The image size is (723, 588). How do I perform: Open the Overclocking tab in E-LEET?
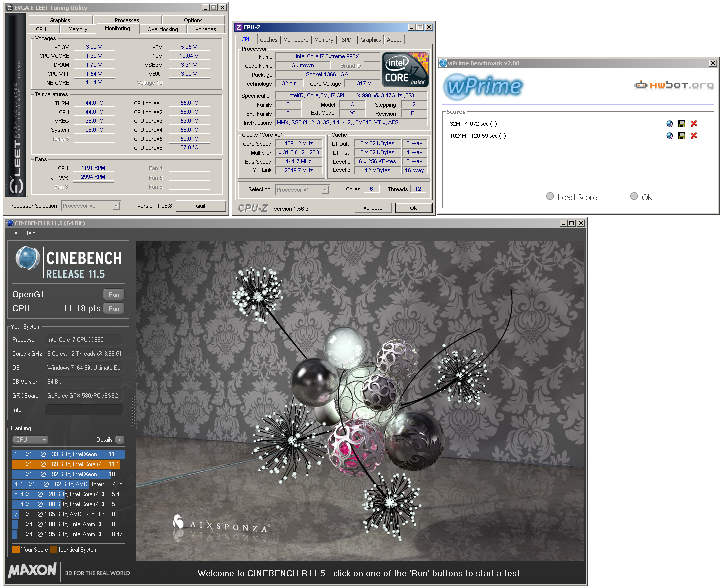[x=163, y=29]
